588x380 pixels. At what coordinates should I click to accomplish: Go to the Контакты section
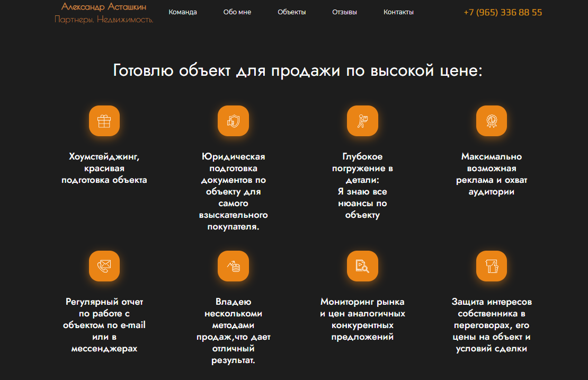(398, 11)
